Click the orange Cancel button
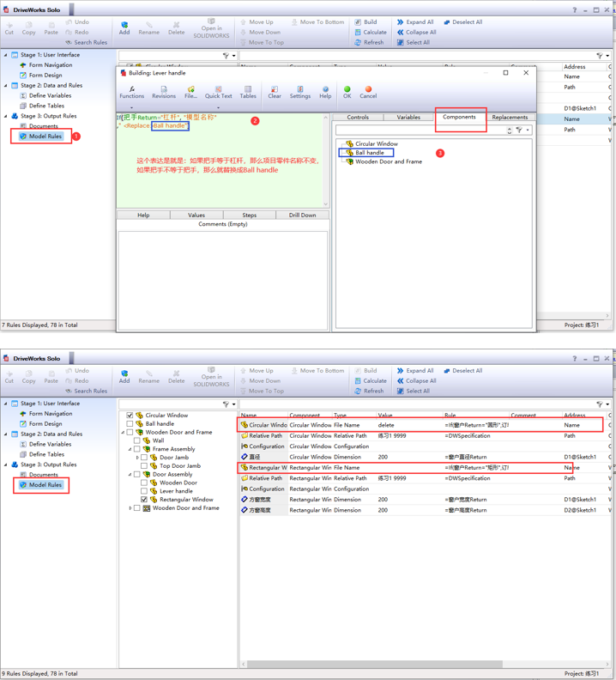 point(368,92)
